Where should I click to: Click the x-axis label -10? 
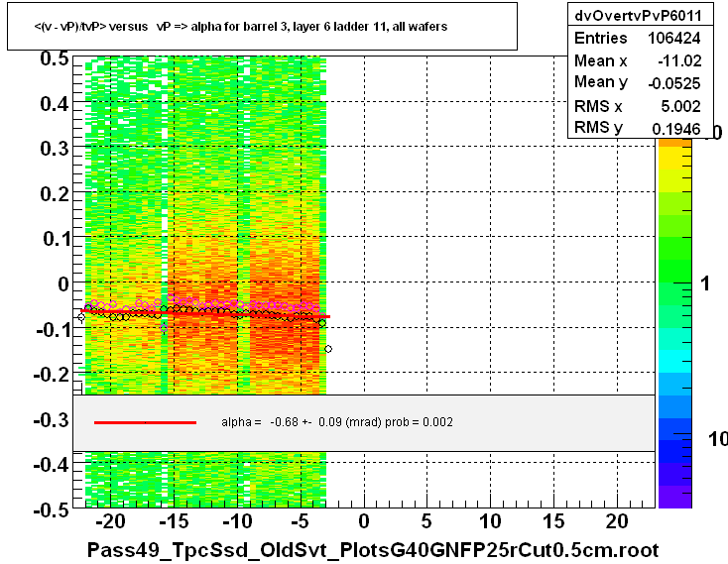click(237, 521)
